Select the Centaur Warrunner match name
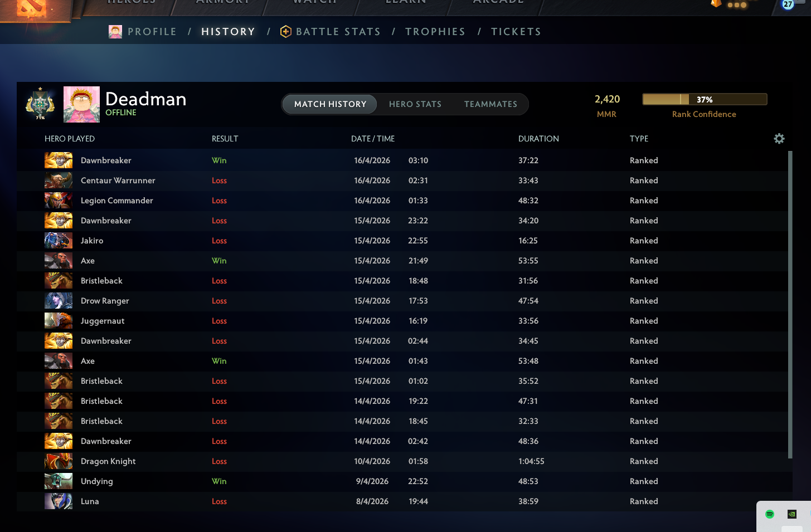 118,180
